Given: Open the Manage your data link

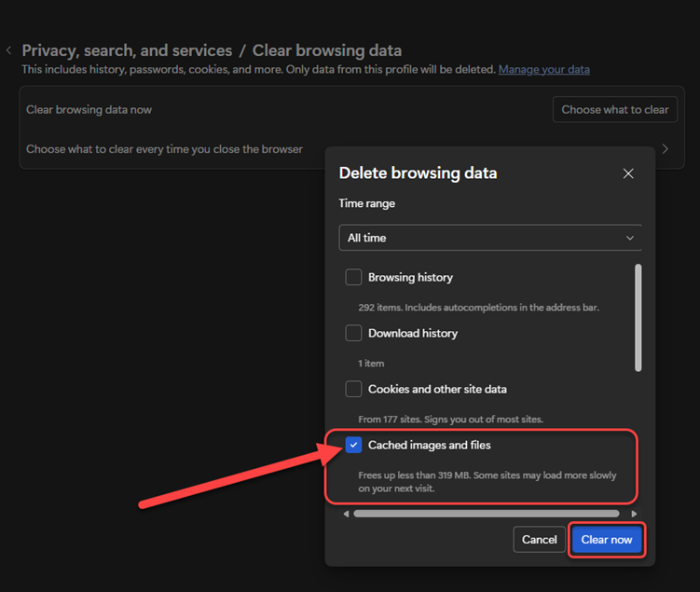Looking at the screenshot, I should pos(543,70).
